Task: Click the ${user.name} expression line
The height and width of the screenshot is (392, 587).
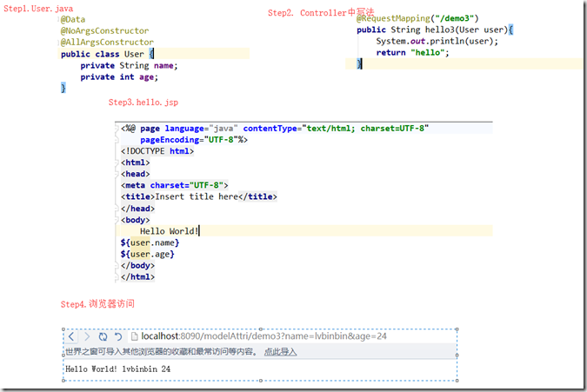Action: pyautogui.click(x=150, y=243)
